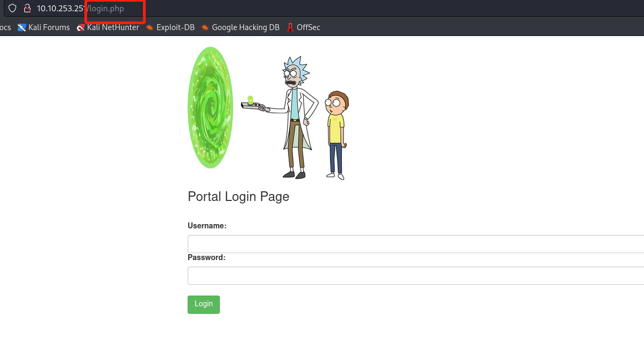Click the tracking protection shield icon
The width and height of the screenshot is (644, 338).
point(12,9)
